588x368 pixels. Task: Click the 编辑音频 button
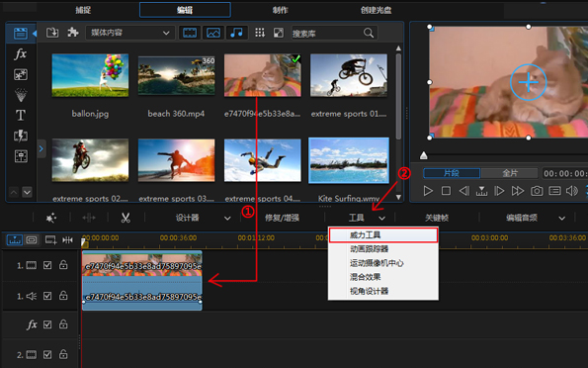tap(522, 218)
